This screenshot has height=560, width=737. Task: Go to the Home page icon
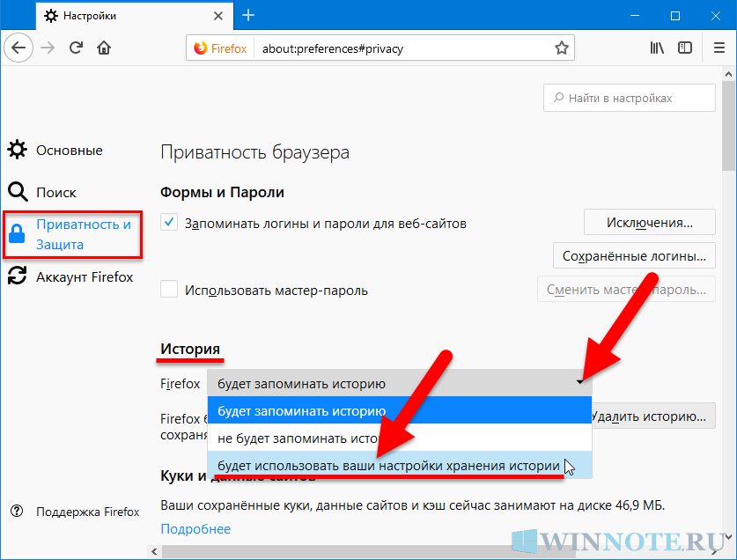(104, 48)
